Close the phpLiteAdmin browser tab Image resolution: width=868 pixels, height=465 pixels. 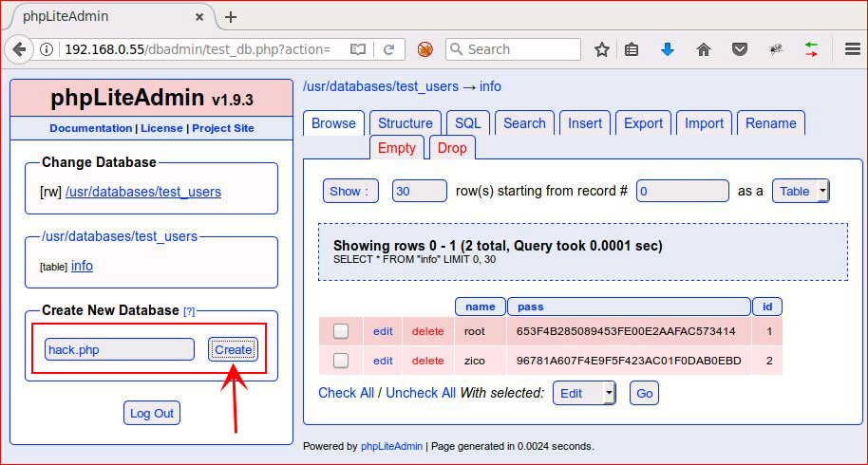[199, 17]
